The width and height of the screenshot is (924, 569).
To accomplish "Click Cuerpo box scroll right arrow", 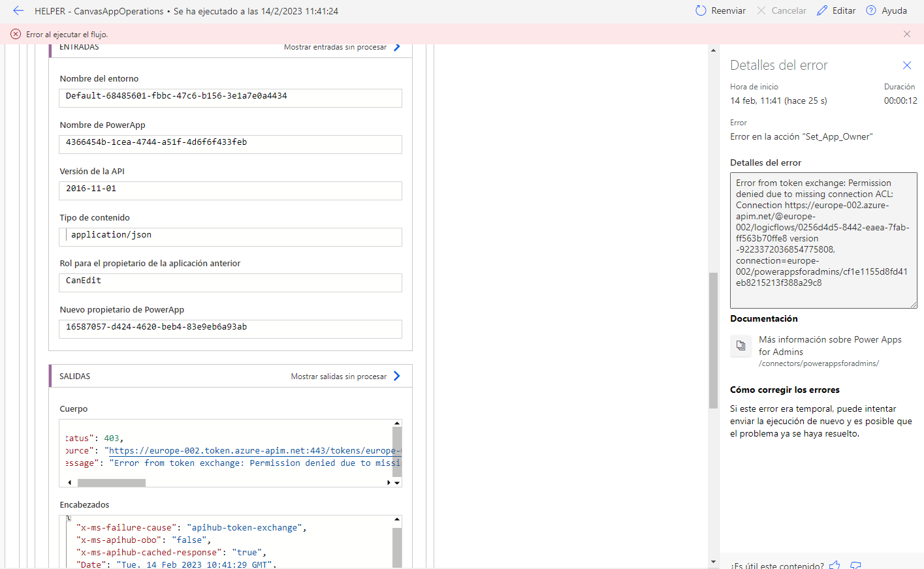I will point(389,483).
